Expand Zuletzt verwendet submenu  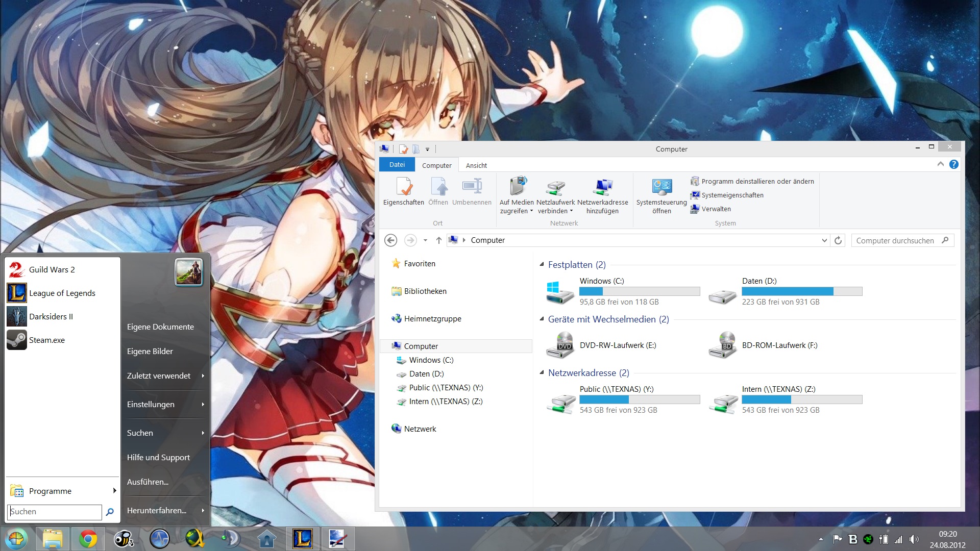(x=165, y=375)
